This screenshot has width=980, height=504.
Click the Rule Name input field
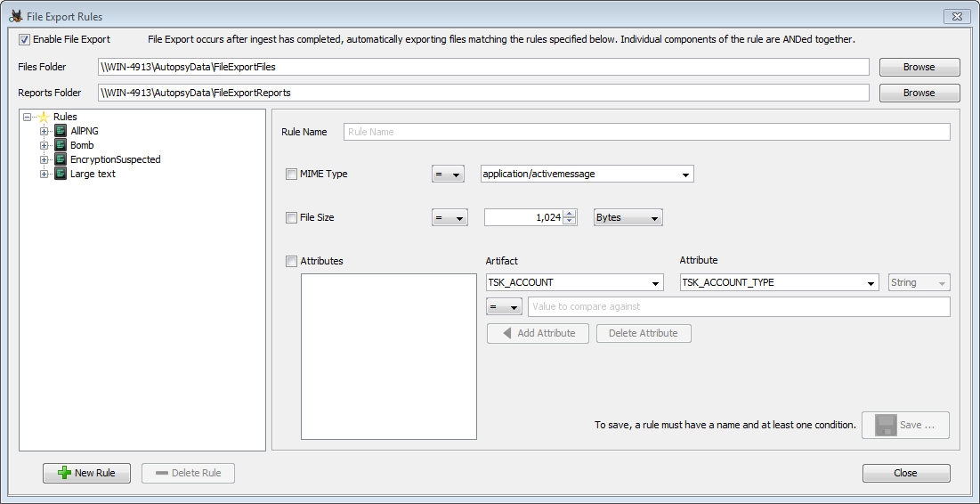pyautogui.click(x=646, y=132)
